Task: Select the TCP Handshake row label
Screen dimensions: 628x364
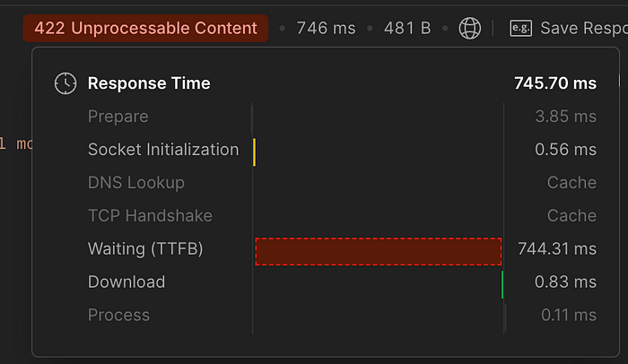Action: 150,216
